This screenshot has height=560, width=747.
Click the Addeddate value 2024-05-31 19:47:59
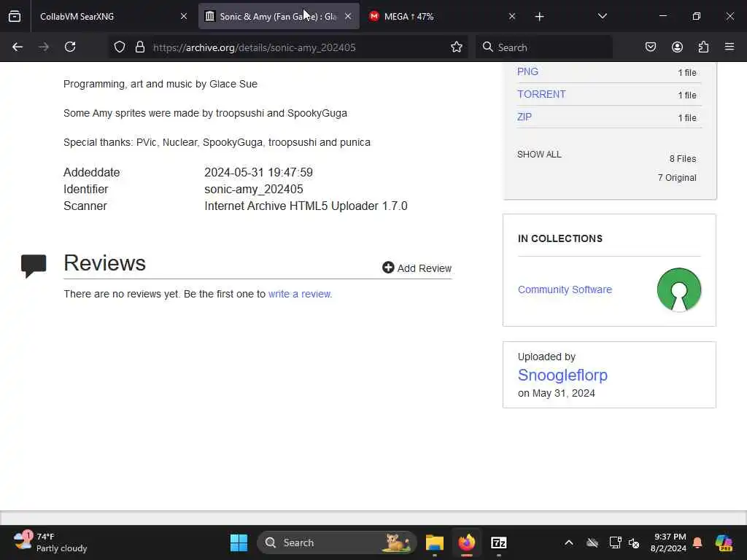click(258, 172)
